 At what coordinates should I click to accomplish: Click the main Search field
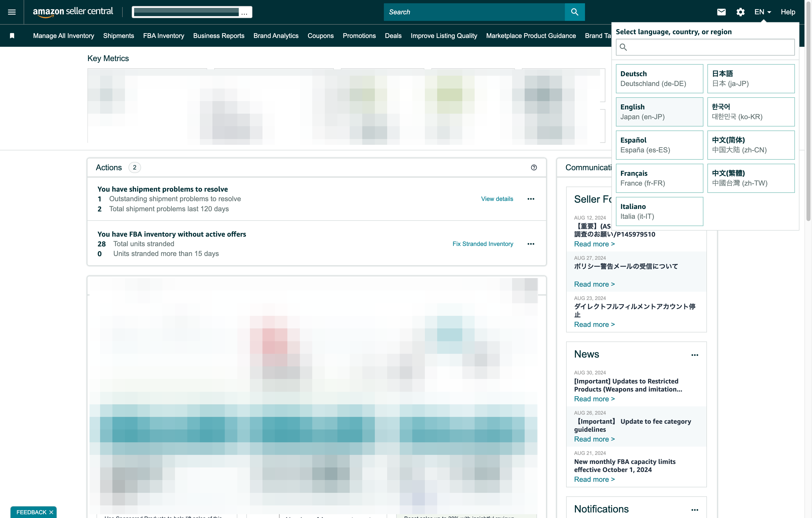click(474, 12)
